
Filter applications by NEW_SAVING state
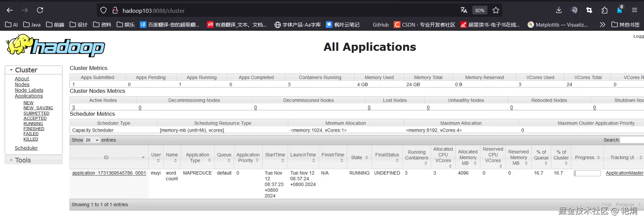38,108
